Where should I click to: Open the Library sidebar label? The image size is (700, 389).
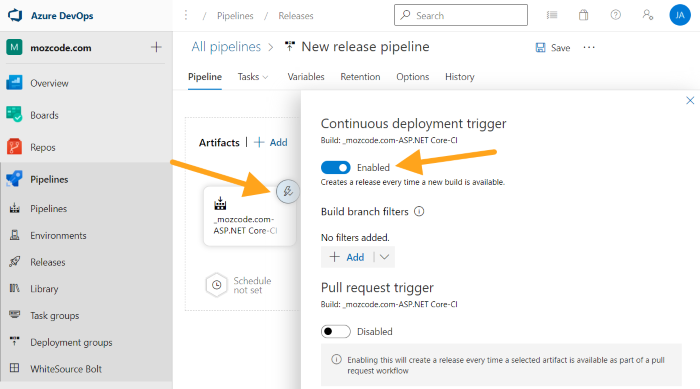click(44, 289)
